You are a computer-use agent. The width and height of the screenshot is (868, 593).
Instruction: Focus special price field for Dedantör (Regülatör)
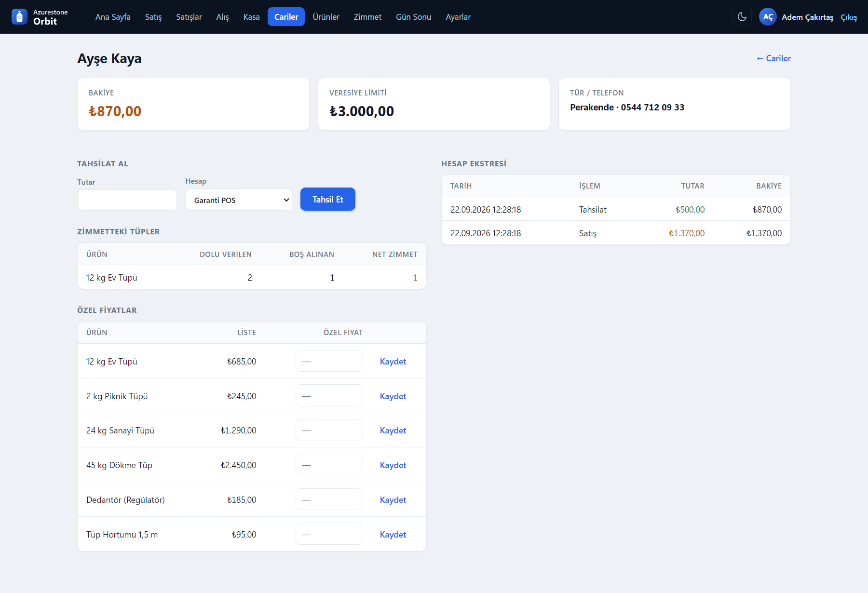(329, 499)
